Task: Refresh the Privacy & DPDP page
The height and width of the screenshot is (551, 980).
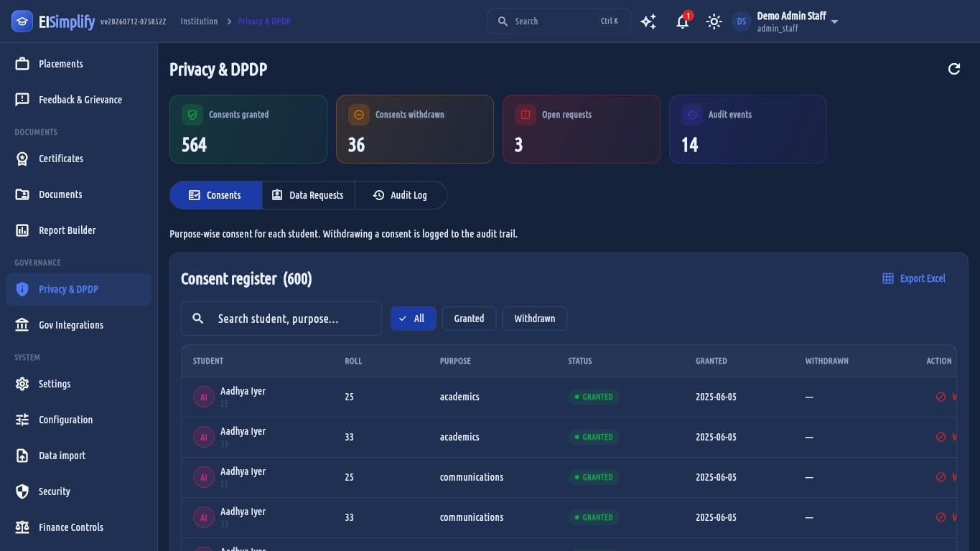Action: point(954,69)
